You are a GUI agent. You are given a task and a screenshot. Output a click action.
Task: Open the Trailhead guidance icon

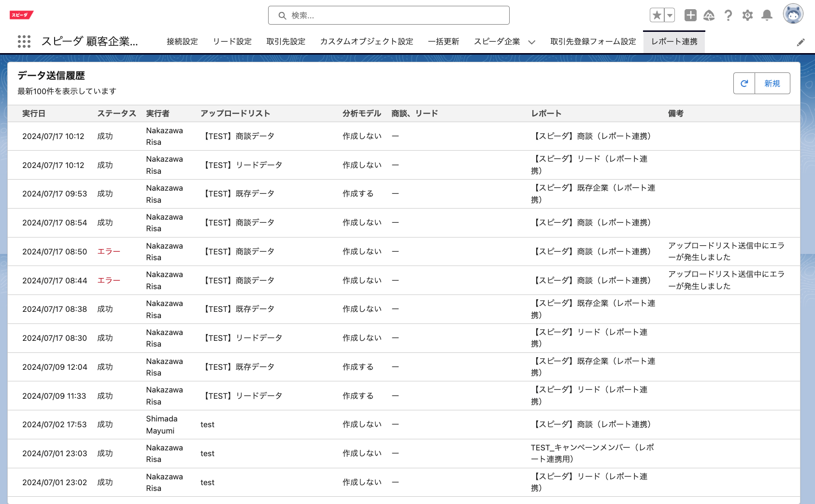[x=709, y=15]
